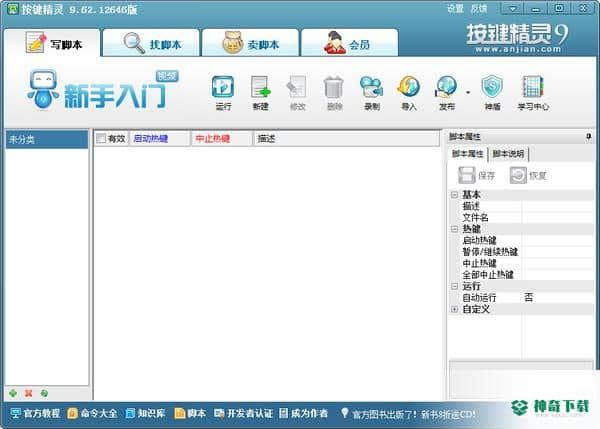Screen dimensions: 600x429
Task: Switch to the 会员 tab
Action: 350,43
